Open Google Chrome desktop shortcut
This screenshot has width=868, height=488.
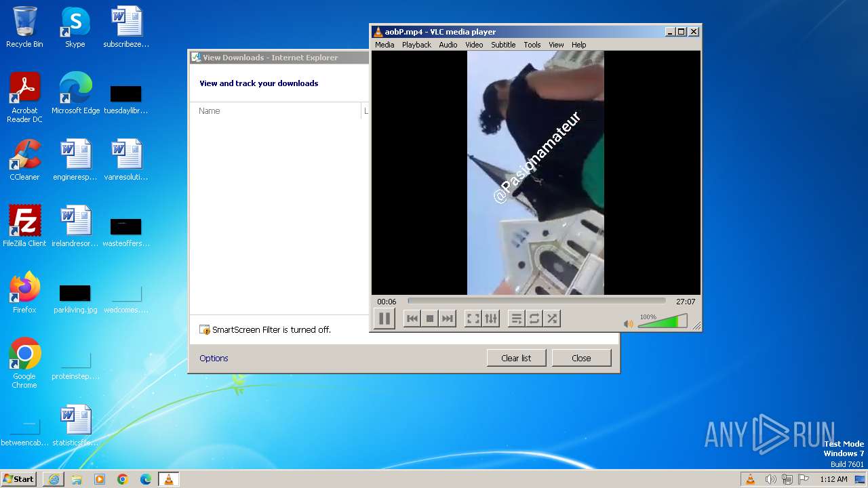[x=24, y=363]
